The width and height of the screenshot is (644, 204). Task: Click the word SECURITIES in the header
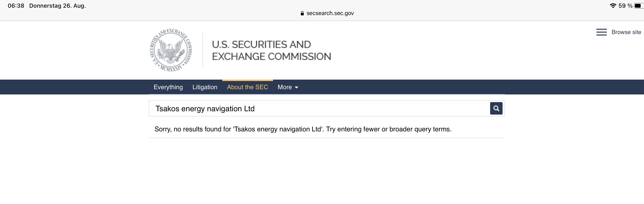[259, 45]
